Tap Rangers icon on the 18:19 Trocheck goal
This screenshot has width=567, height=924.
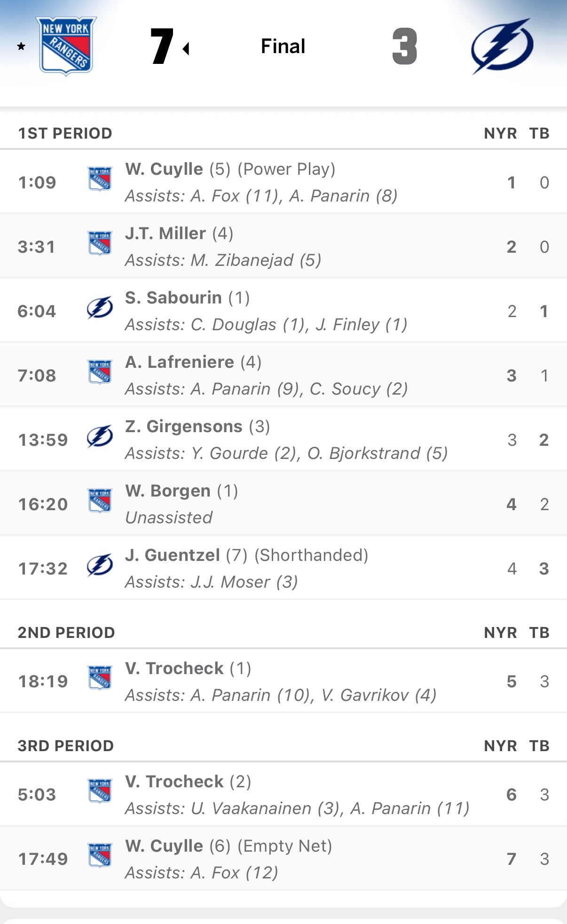[100, 678]
